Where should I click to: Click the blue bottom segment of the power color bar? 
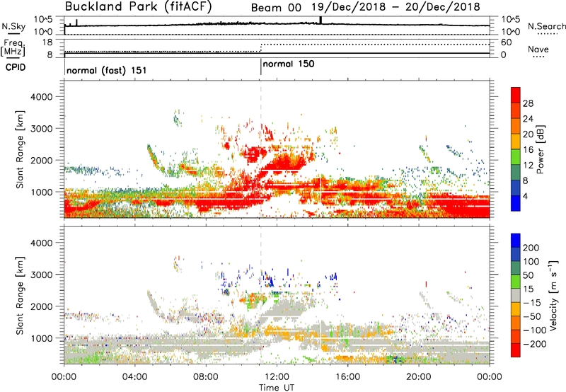pyautogui.click(x=516, y=203)
